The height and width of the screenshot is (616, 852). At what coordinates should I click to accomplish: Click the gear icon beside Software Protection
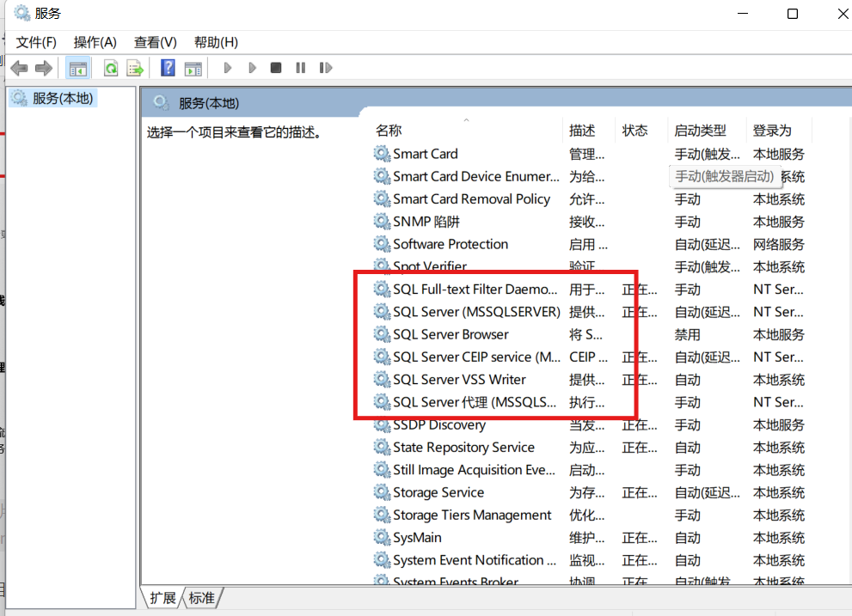[382, 244]
